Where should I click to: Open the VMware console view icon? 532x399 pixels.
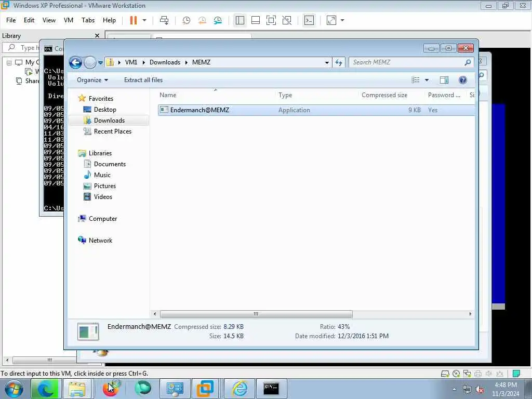tap(309, 20)
